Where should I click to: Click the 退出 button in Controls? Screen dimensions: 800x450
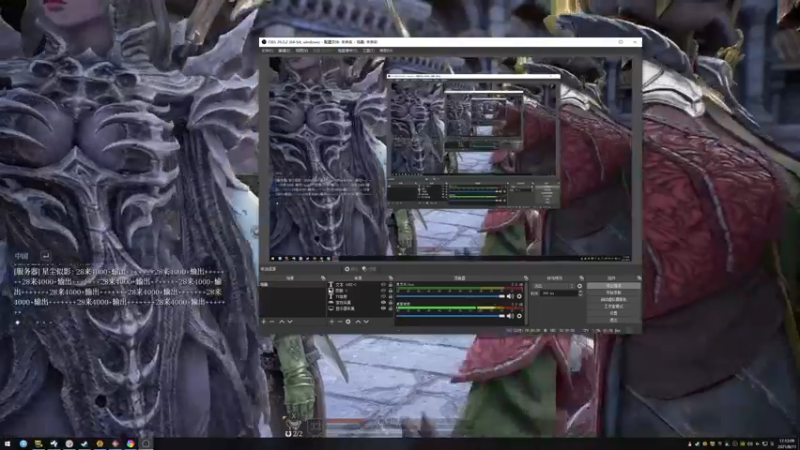pyautogui.click(x=613, y=320)
